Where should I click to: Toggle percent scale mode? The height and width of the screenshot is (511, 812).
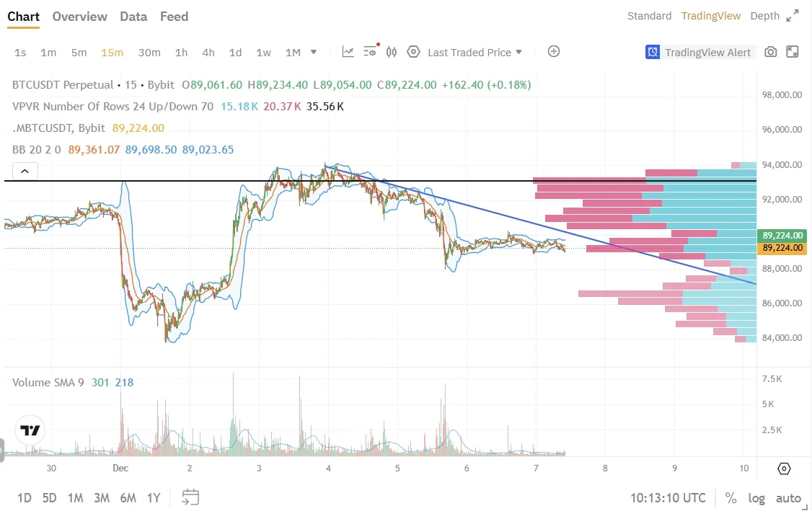tap(731, 498)
